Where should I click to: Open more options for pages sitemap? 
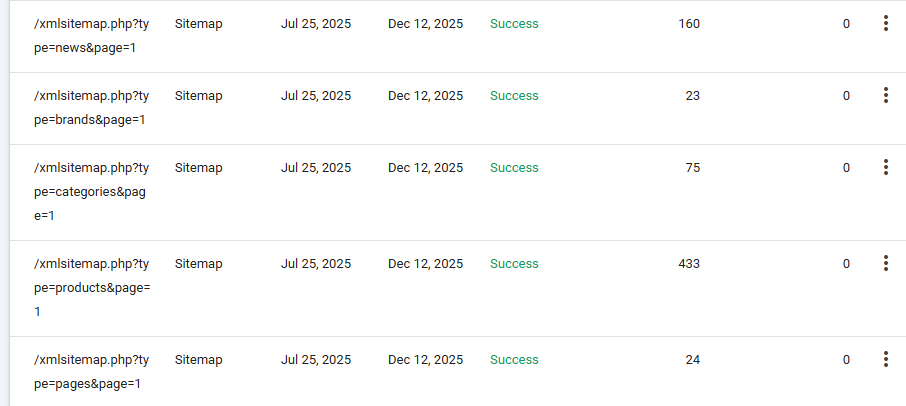[x=886, y=360]
